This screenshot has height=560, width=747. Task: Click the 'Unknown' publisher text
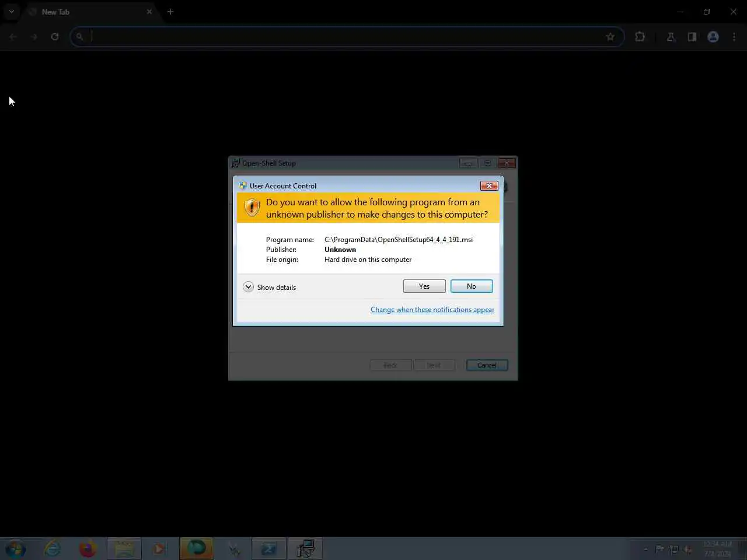[x=340, y=250]
